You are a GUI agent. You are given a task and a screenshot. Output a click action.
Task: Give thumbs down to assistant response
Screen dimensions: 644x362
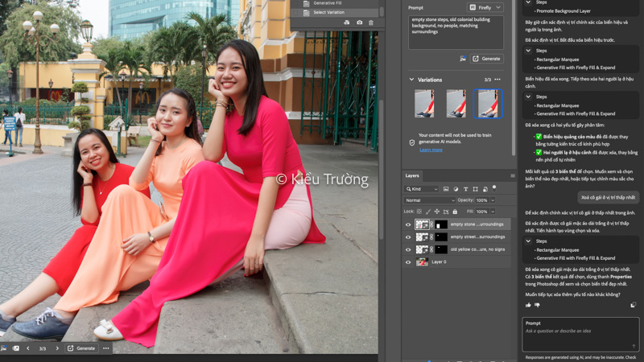(537, 305)
